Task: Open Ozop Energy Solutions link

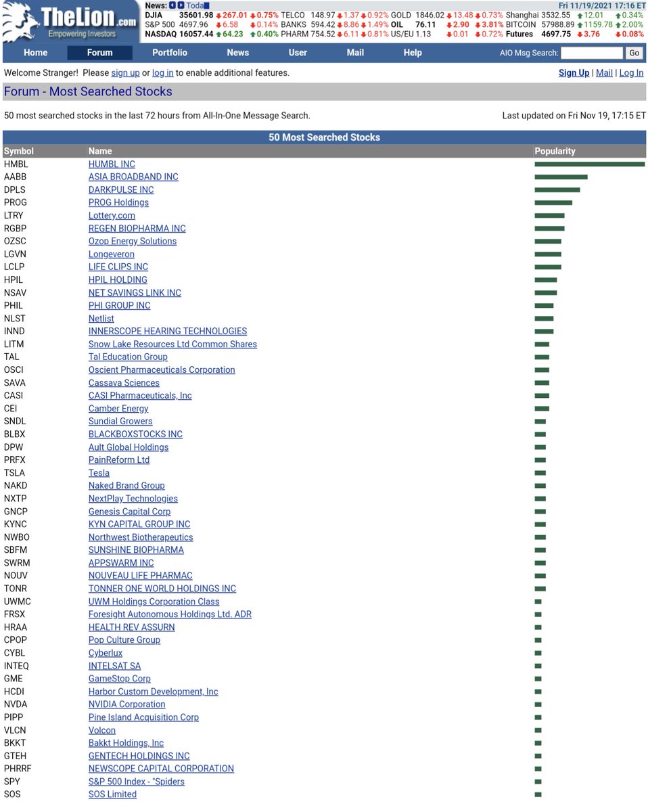Action: tap(133, 242)
